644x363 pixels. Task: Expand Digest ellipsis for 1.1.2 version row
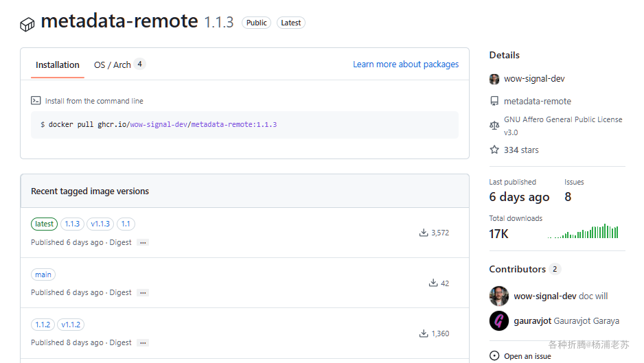(143, 343)
